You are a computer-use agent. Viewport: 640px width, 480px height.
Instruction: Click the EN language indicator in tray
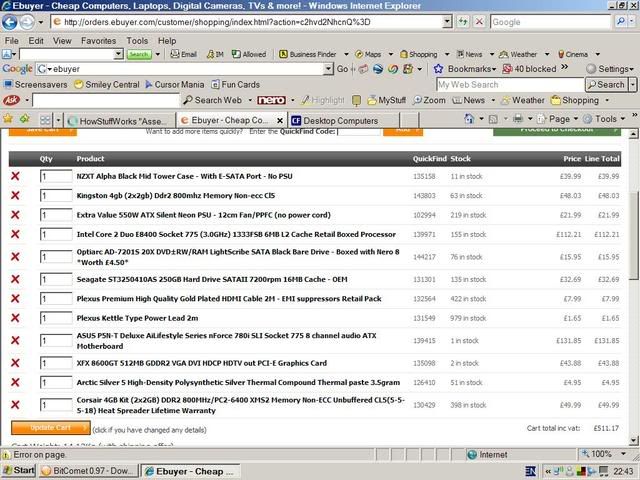530,471
